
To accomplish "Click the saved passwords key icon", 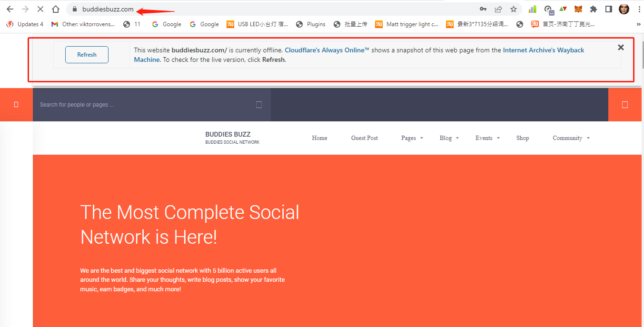I will point(483,9).
